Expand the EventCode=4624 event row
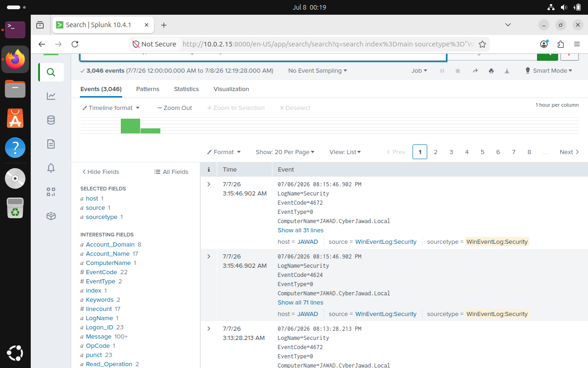The image size is (588, 368). click(x=209, y=257)
